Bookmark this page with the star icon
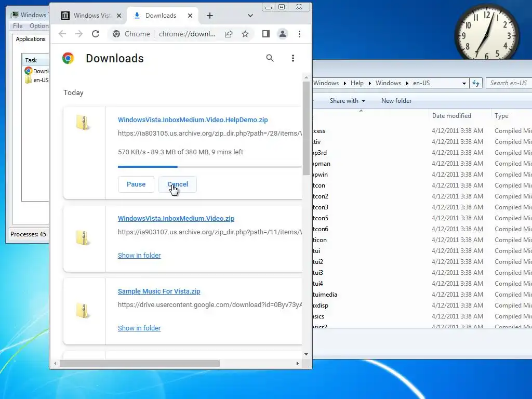The width and height of the screenshot is (532, 399). click(245, 34)
